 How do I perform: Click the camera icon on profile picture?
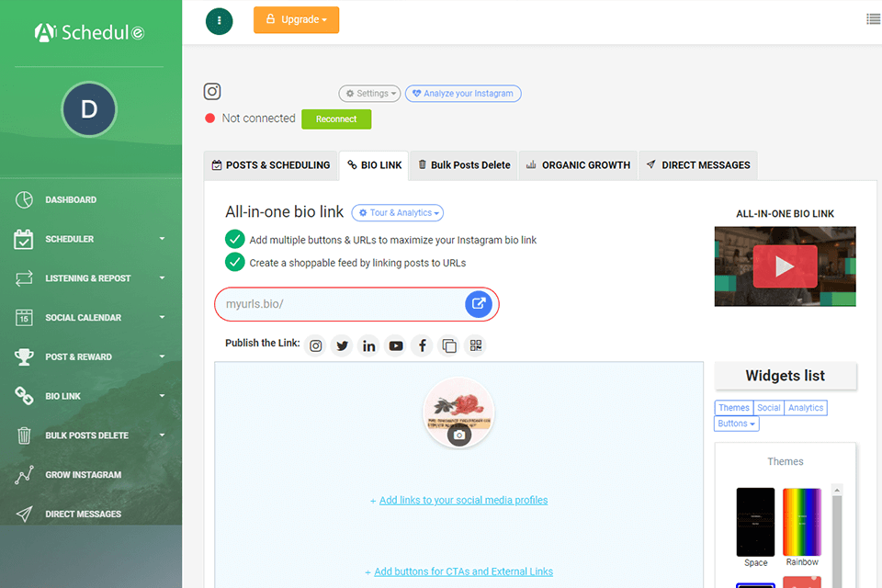pos(459,435)
